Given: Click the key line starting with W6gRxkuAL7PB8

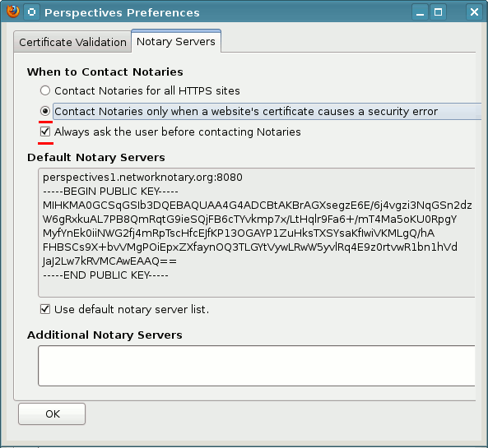Looking at the screenshot, I should coord(249,219).
